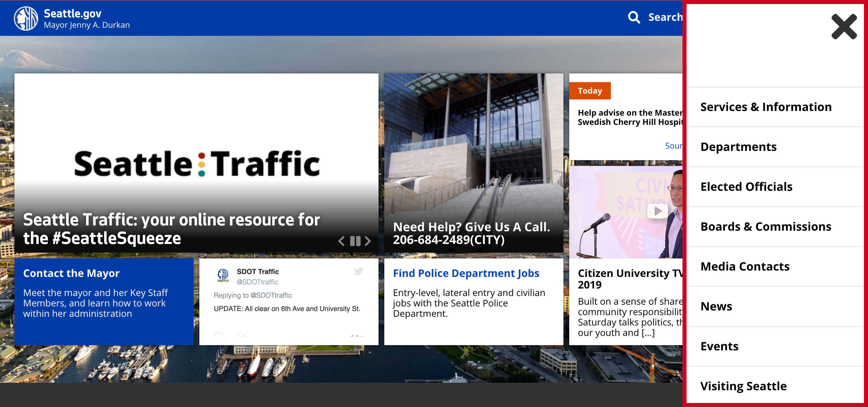The image size is (868, 407).
Task: Open the Departments menu item
Action: (738, 147)
